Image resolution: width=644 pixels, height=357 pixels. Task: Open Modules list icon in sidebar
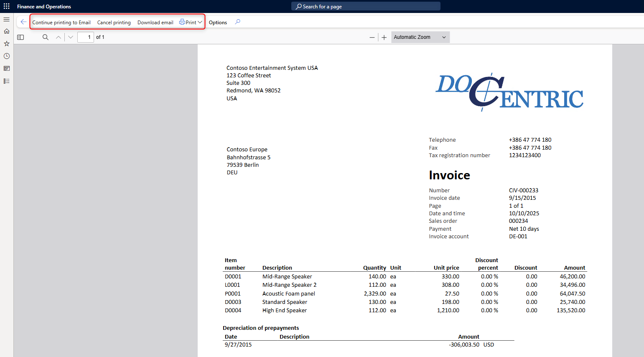click(7, 81)
